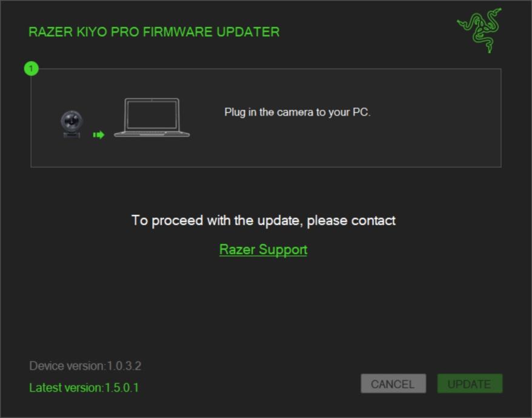Screen dimensions: 532x418
Task: Select the green step 1 circle badge
Action: [x=32, y=69]
